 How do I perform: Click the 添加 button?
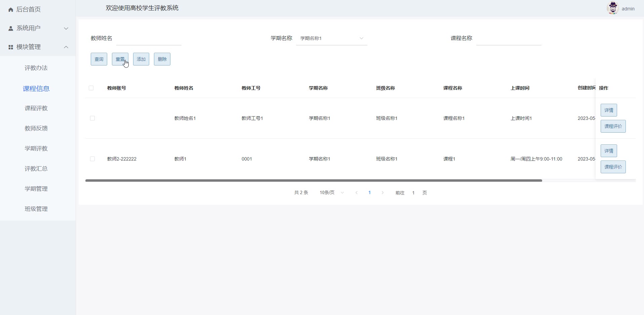(141, 59)
